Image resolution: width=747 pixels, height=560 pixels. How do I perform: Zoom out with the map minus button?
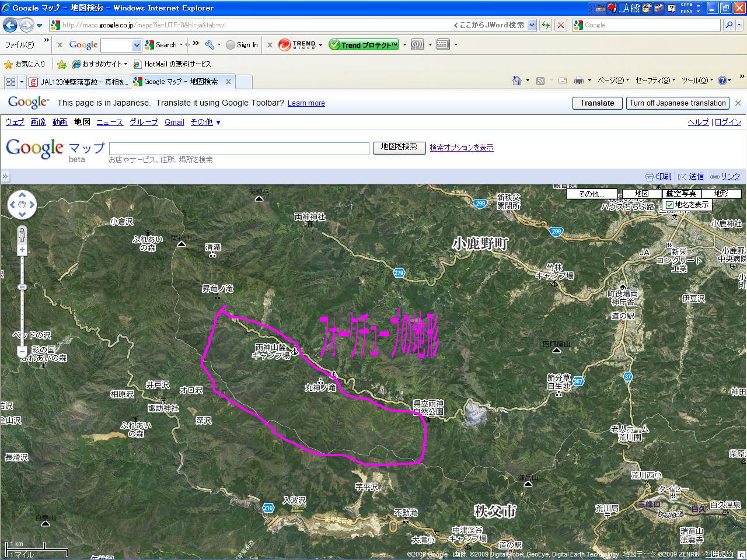point(22,352)
